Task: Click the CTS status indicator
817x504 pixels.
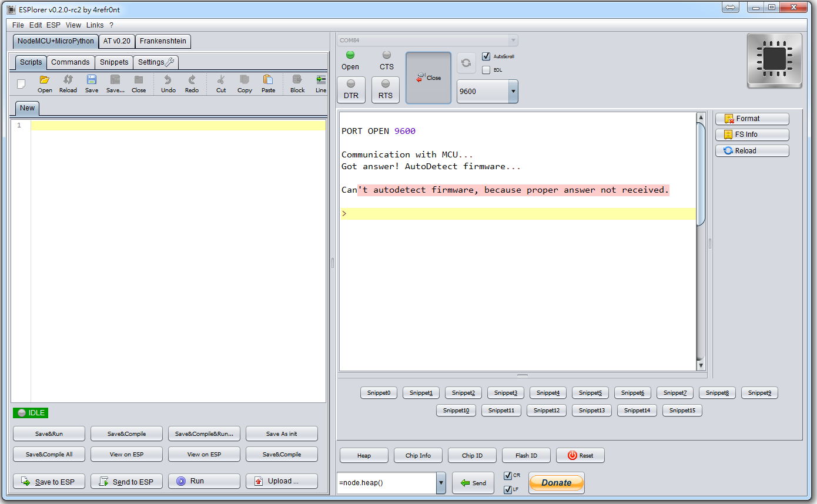Action: (387, 55)
